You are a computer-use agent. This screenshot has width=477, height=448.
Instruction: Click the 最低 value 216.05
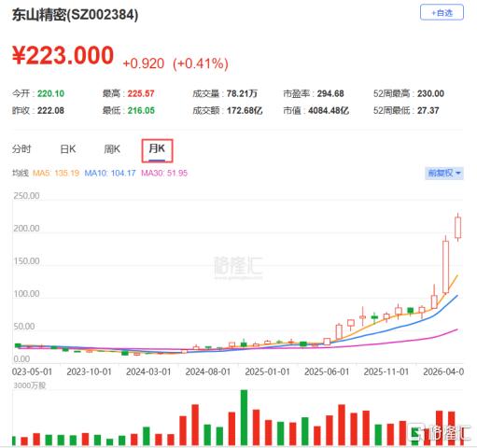[x=141, y=110]
